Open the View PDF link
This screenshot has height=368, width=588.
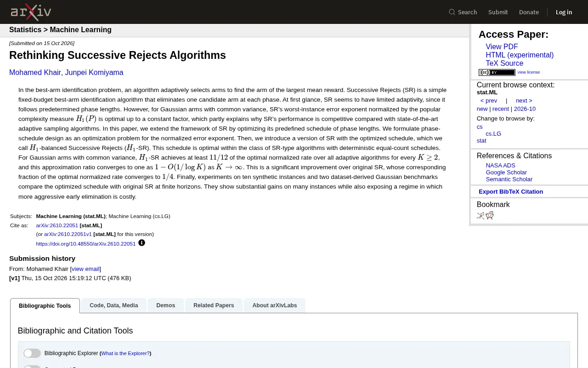[x=502, y=47]
